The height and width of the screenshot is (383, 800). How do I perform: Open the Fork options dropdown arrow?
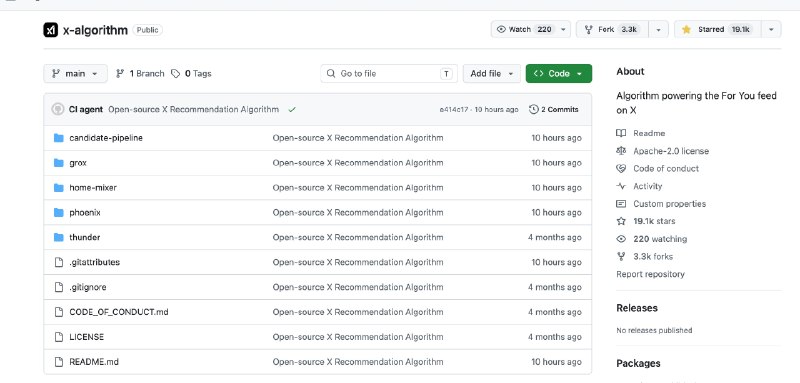click(659, 30)
